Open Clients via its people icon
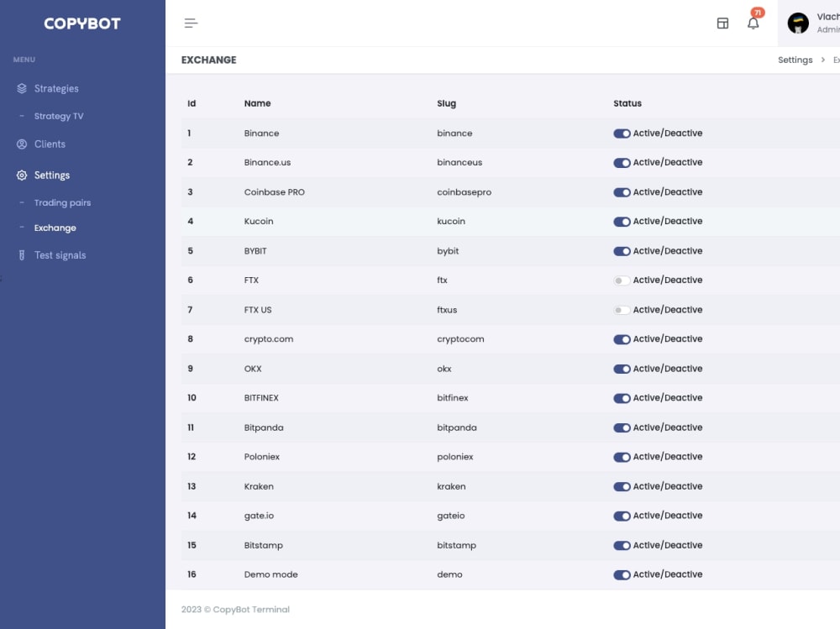This screenshot has height=629, width=840. point(20,144)
